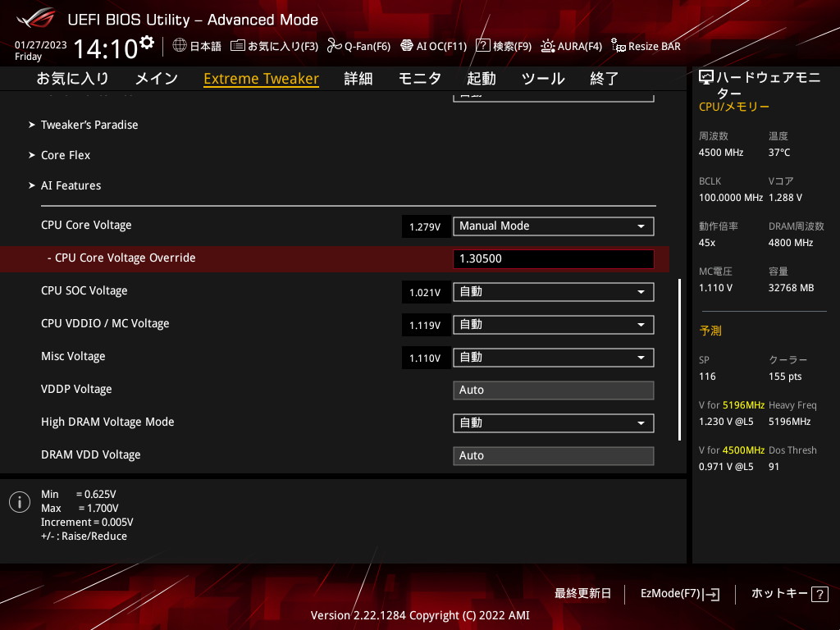Screen dimensions: 840x630
Task: Switch to the モニタ tab
Action: tap(420, 79)
